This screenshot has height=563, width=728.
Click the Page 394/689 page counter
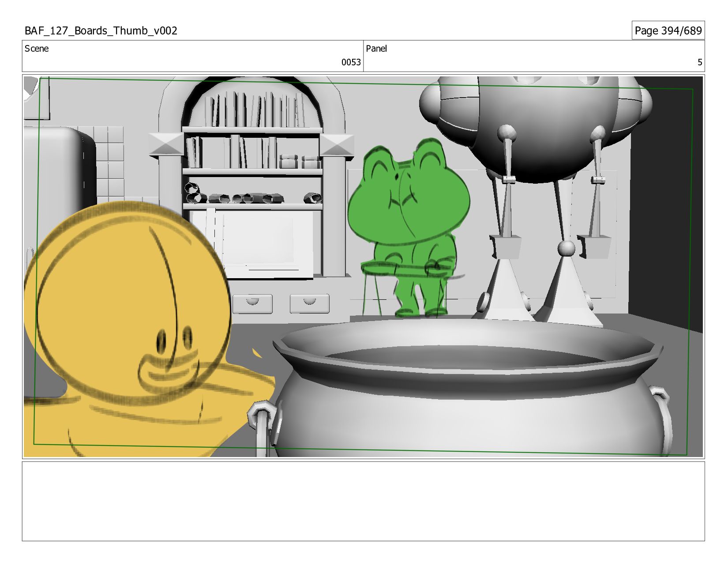point(668,30)
